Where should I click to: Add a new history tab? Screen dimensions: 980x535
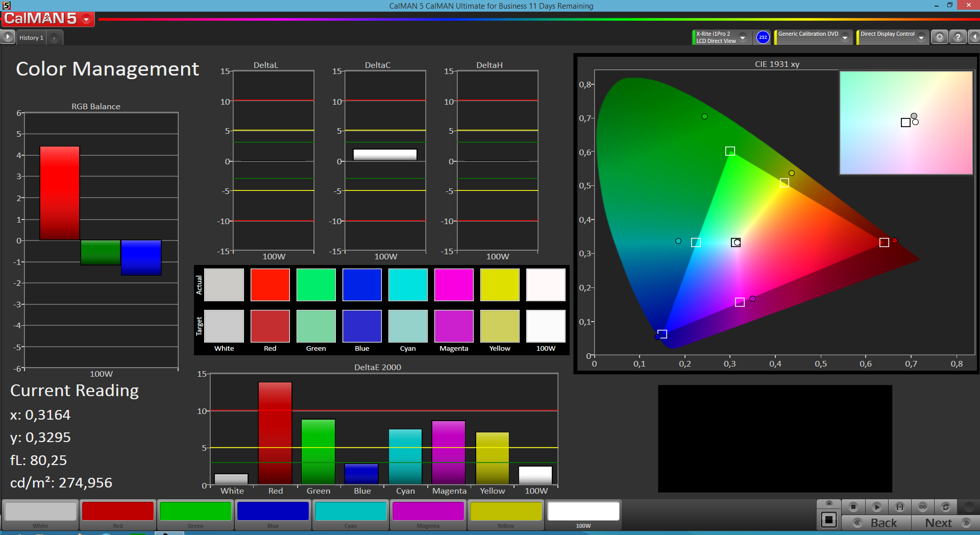54,38
